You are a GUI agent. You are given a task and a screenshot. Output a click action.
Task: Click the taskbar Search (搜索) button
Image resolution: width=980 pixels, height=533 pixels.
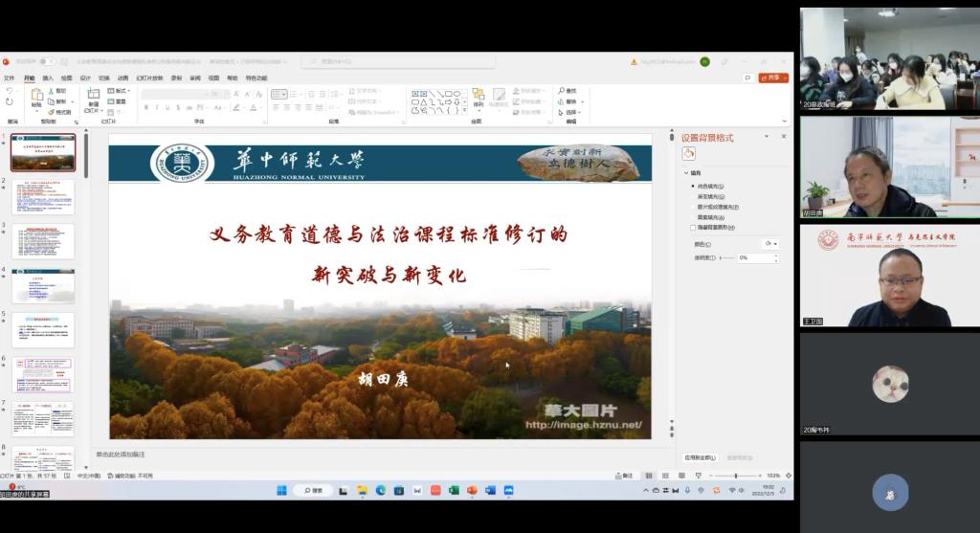click(313, 491)
